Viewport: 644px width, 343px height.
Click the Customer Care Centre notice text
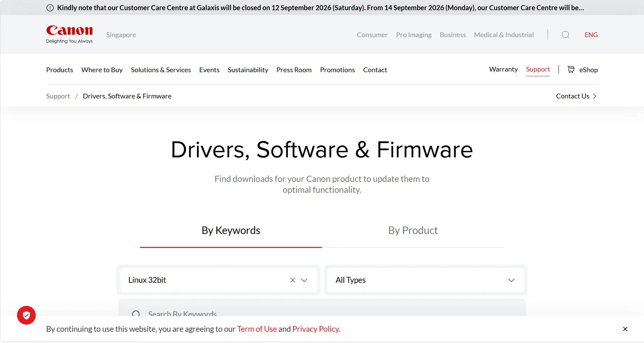click(320, 8)
